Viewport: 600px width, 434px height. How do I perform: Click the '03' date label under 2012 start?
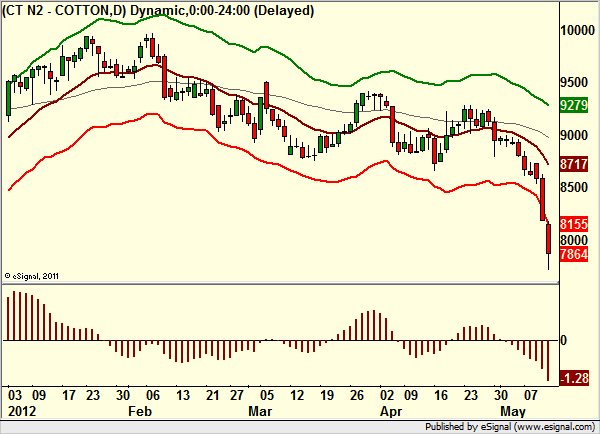[x=15, y=395]
